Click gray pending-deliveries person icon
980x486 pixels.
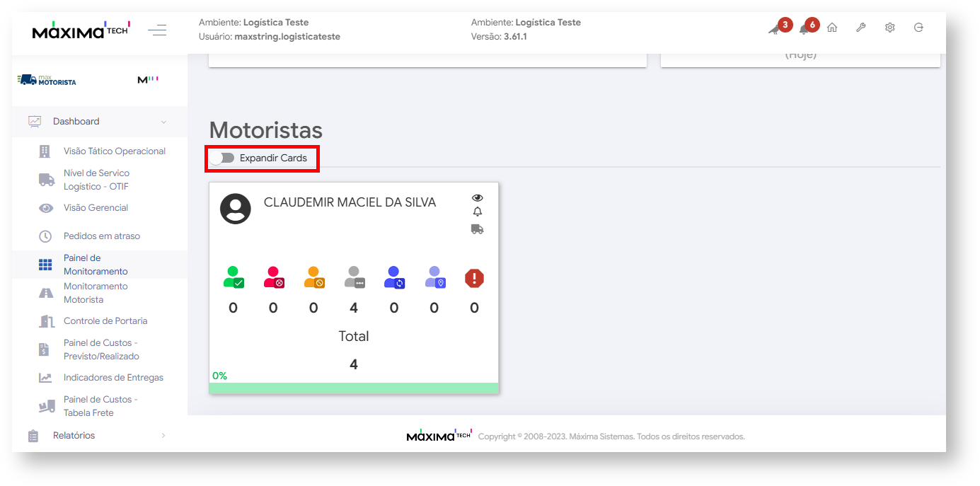(x=354, y=277)
